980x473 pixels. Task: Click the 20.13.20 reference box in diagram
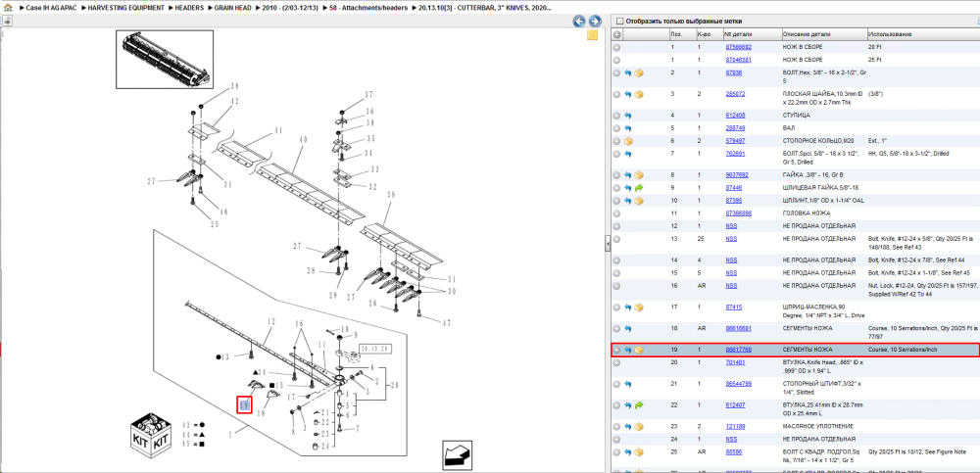[x=374, y=348]
